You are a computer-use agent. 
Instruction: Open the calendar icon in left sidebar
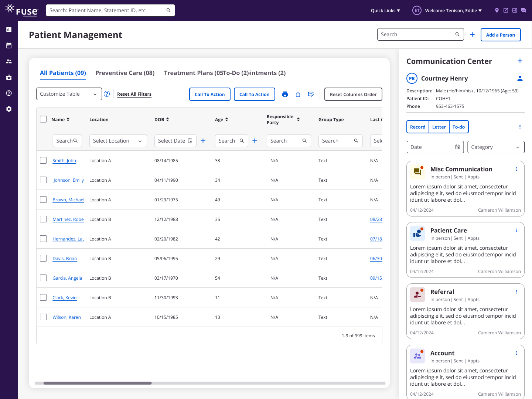click(x=9, y=45)
